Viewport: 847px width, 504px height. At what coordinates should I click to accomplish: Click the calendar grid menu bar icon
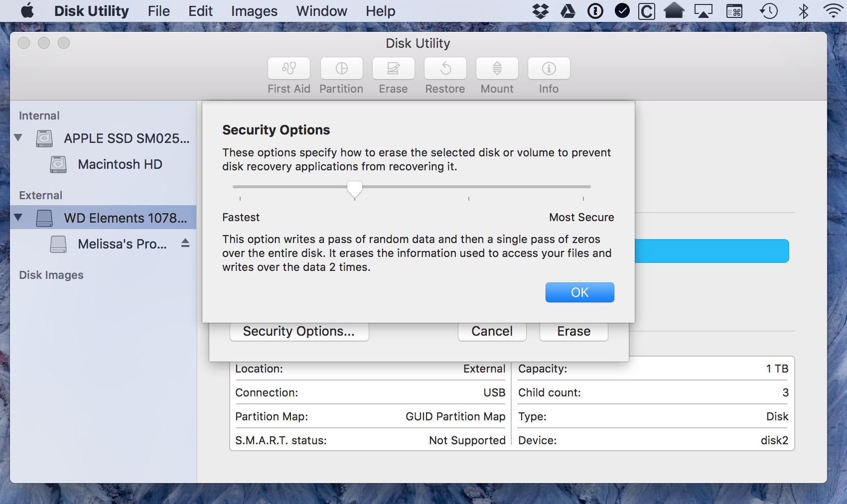(x=734, y=11)
